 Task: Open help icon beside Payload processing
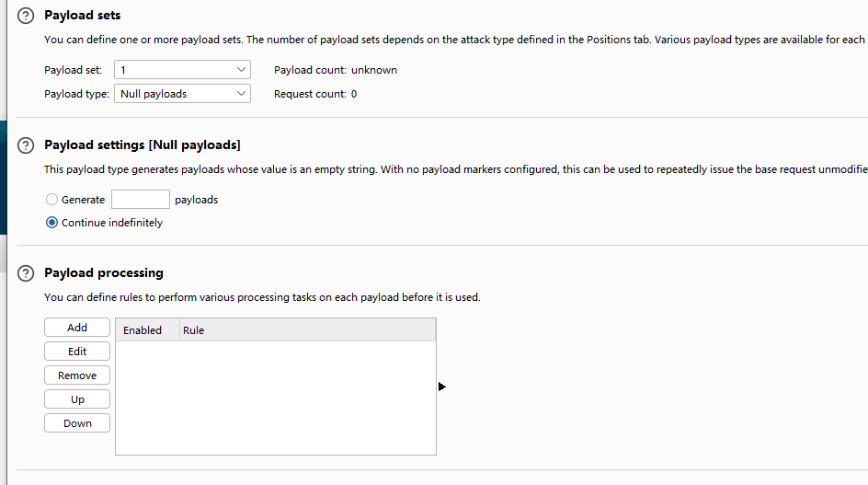pyautogui.click(x=26, y=273)
